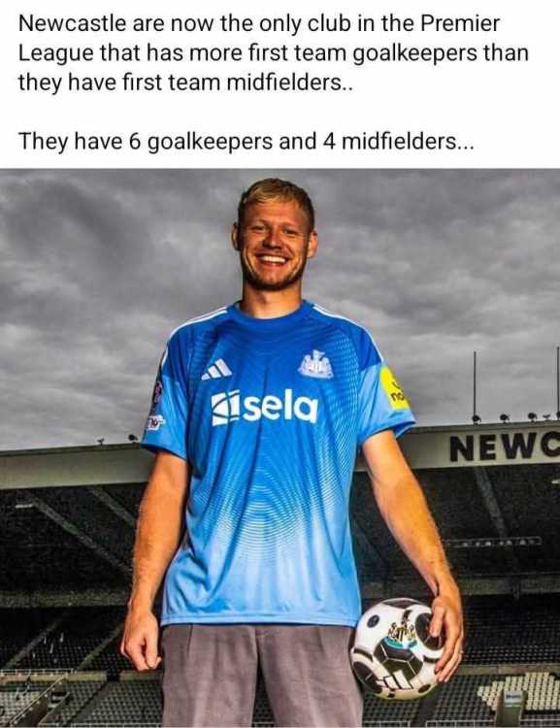
Task: Click the line 'They have 6 goalkeepers and 4 midfielders'
Action: point(247,141)
